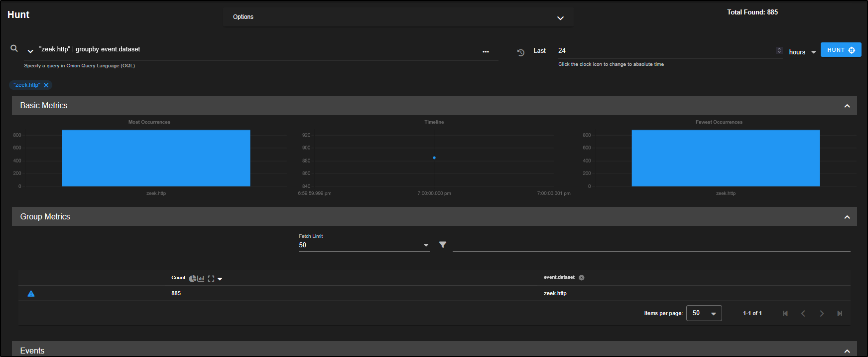
Task: Click the blue bar in Most Occurrences chart
Action: tap(156, 158)
